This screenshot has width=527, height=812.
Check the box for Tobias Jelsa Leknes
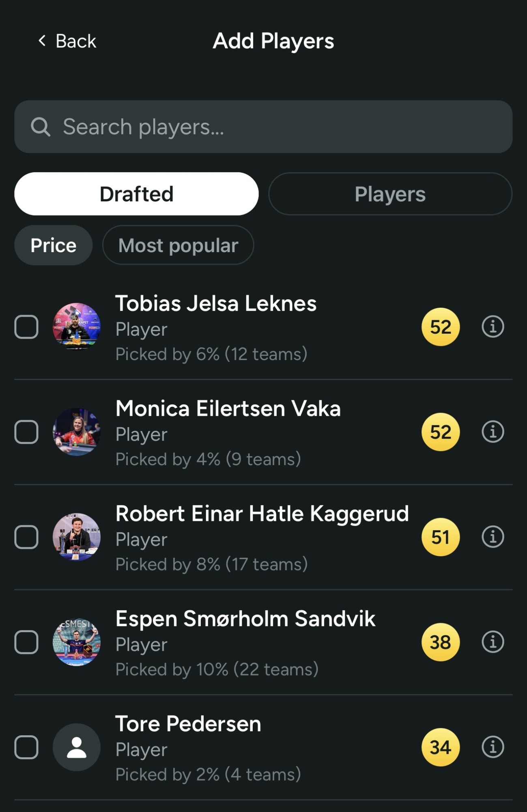click(x=26, y=327)
